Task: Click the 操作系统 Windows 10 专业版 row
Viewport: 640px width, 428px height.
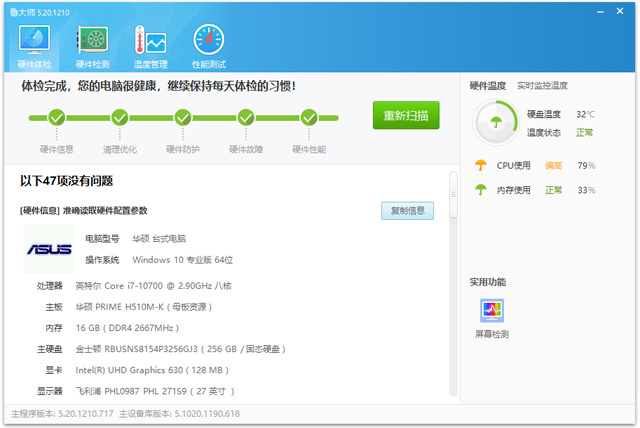Action: (x=159, y=260)
